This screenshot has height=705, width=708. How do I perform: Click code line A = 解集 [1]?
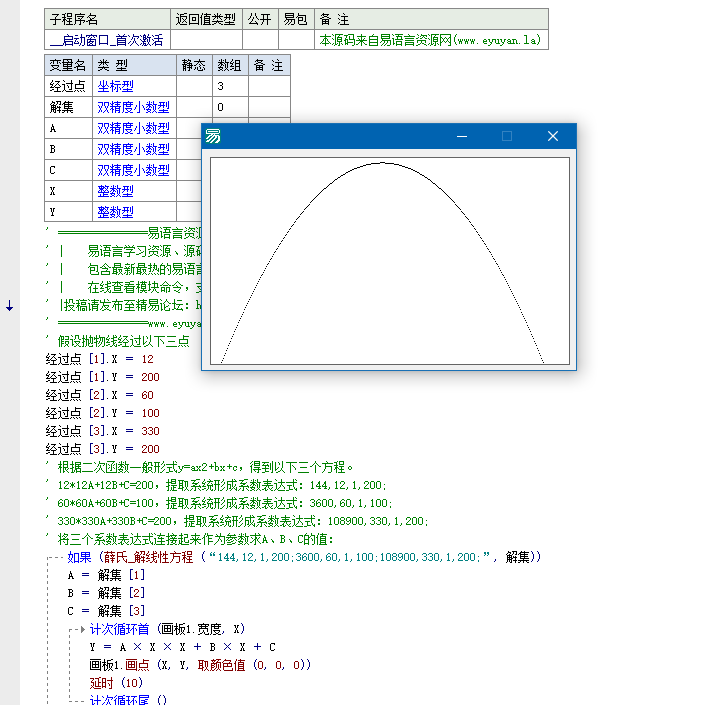[106, 575]
